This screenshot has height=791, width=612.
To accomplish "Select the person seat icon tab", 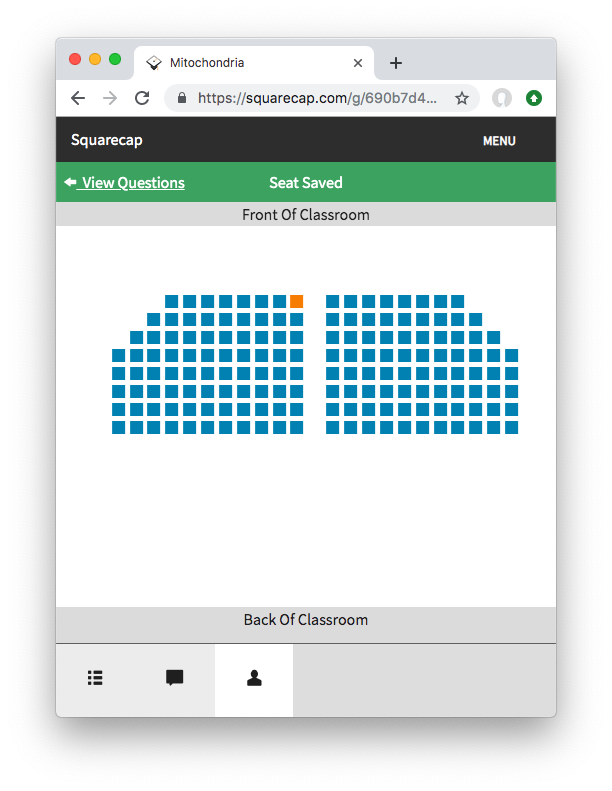I will (x=254, y=678).
